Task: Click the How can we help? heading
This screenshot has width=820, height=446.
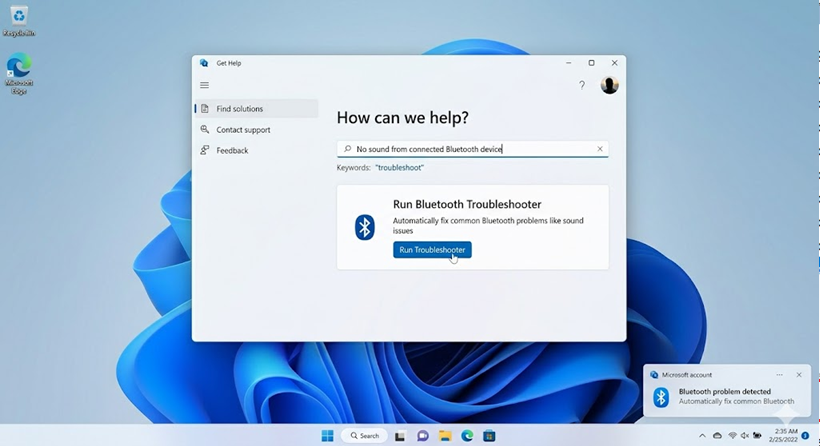Action: click(x=403, y=118)
